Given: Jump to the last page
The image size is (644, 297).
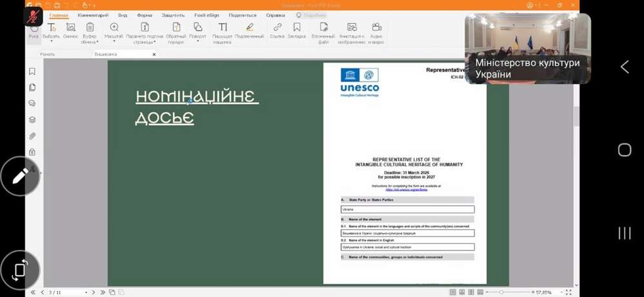Looking at the screenshot, I should coord(102,292).
